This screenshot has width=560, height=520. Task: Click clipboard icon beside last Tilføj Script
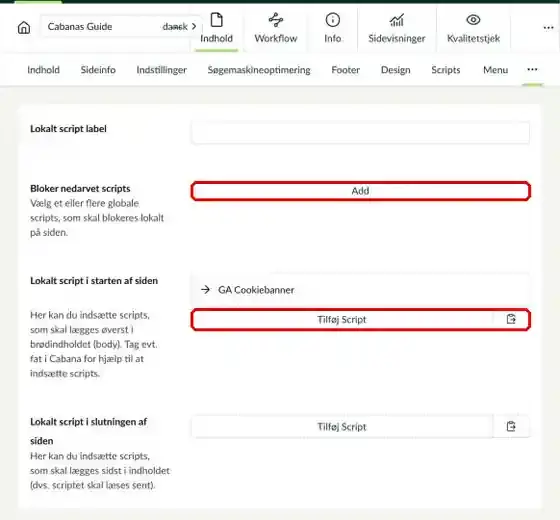511,426
